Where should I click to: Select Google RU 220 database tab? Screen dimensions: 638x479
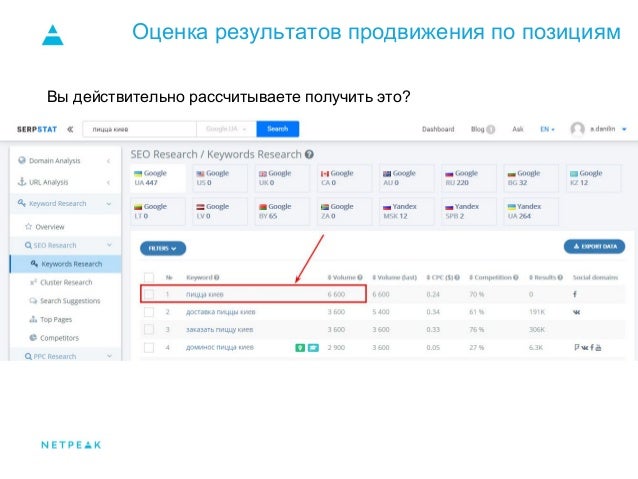(468, 178)
